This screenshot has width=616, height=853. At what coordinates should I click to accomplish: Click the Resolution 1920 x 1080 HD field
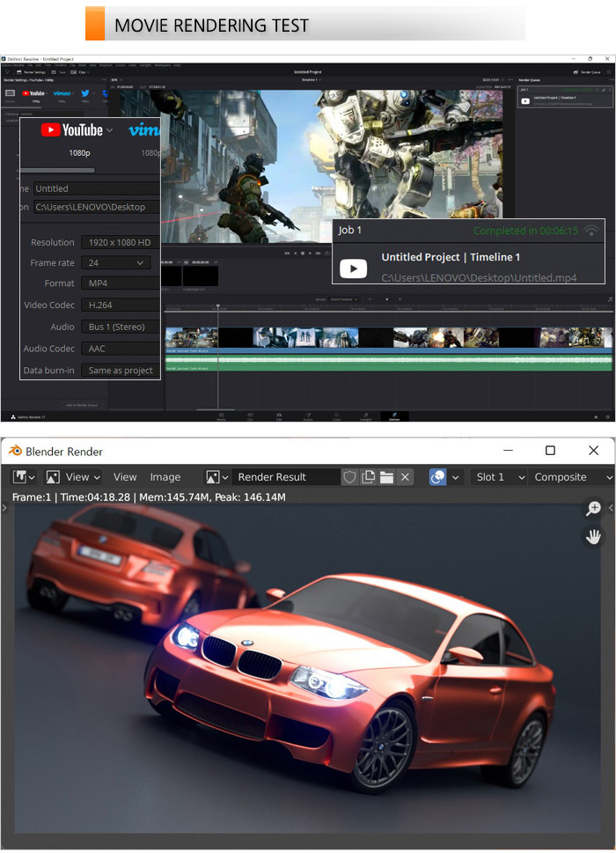[x=121, y=242]
